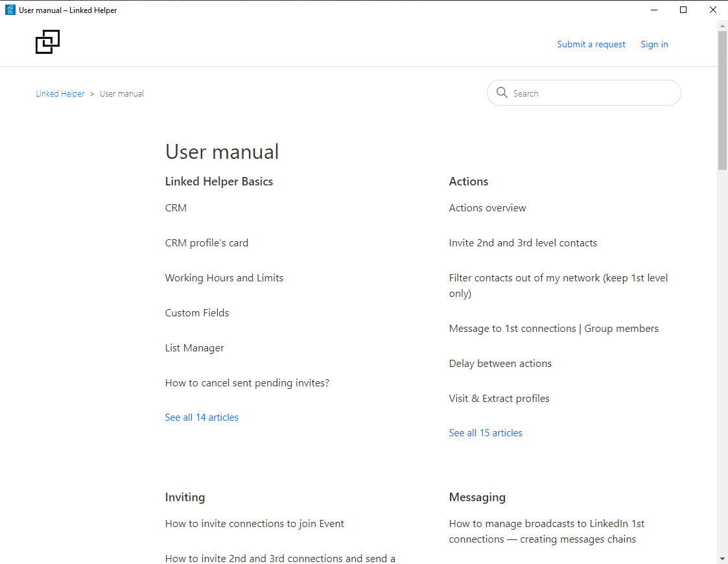Open Visit & Extract profiles article
Viewport: 728px width, 564px height.
[499, 398]
